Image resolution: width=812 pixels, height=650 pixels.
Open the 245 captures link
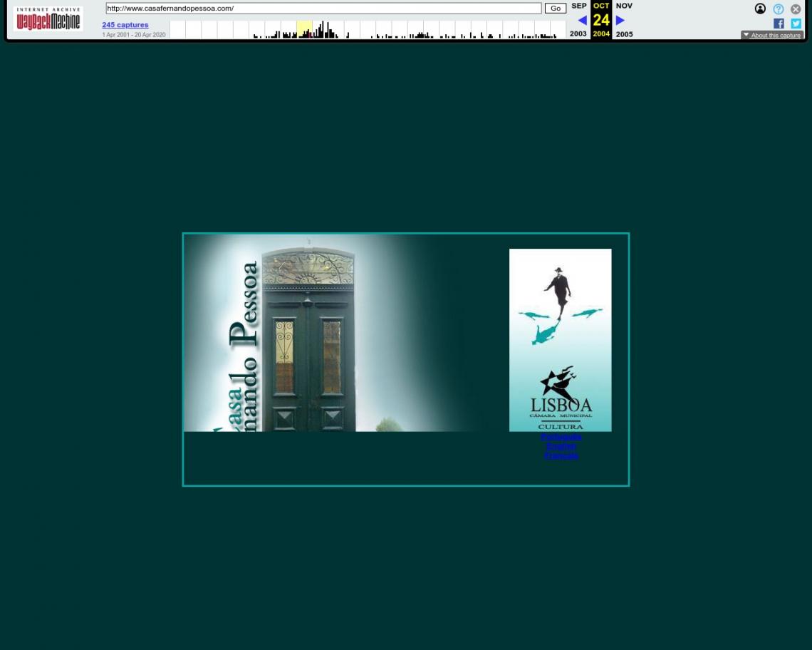point(125,25)
